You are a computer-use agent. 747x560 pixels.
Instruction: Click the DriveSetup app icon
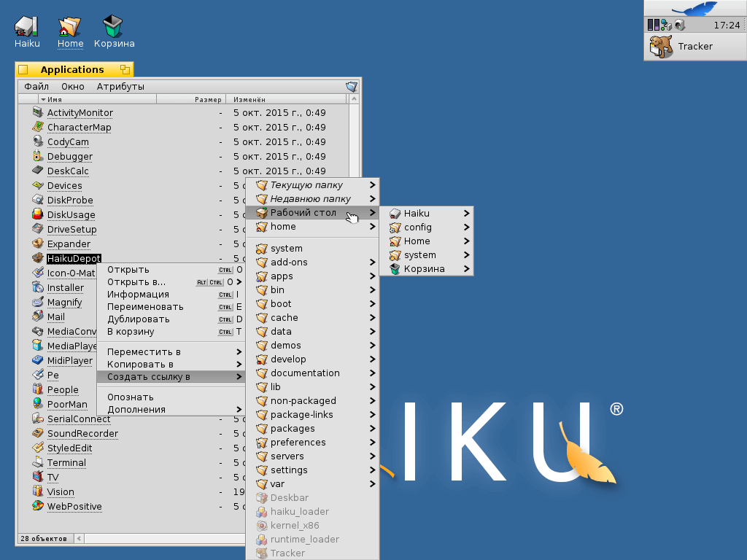[38, 229]
